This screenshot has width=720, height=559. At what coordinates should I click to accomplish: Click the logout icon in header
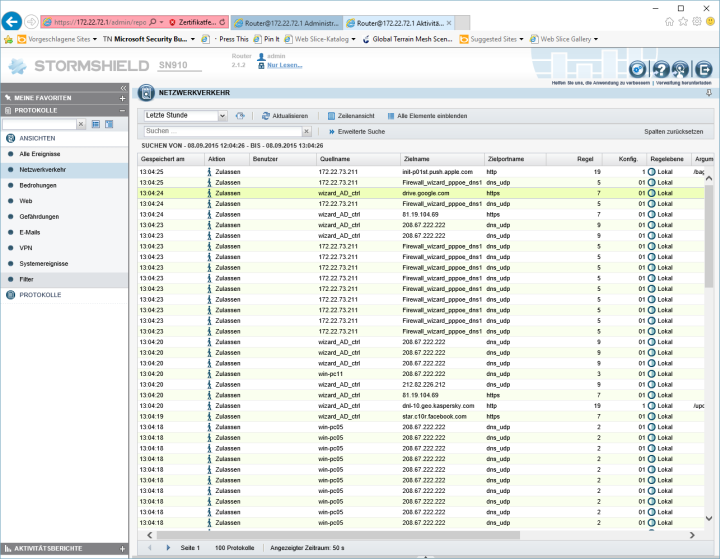point(704,68)
